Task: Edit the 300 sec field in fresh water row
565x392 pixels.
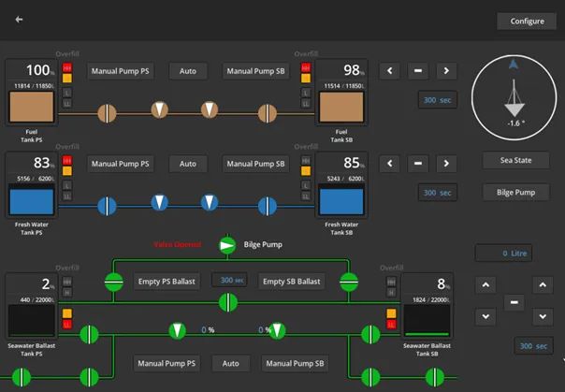Action: 438,193
